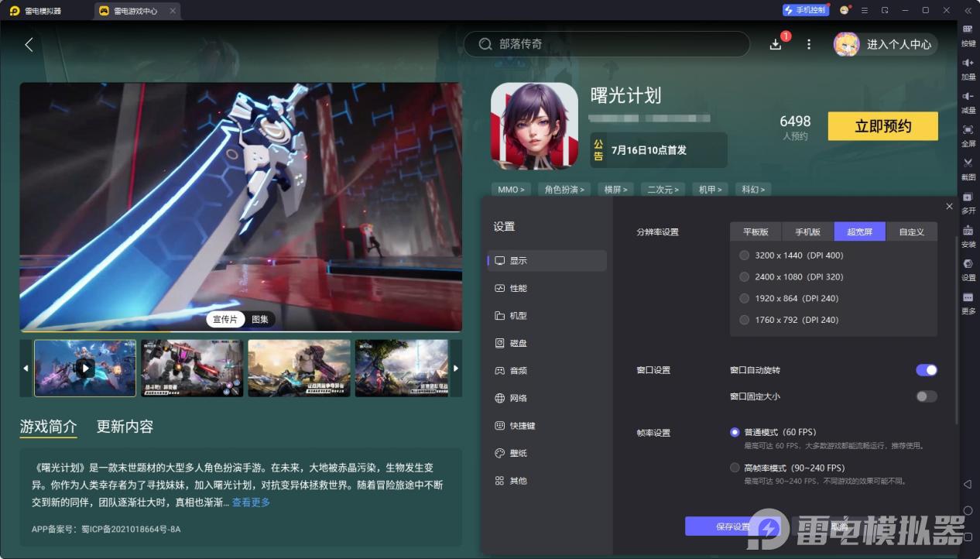Click 保存设置 save button
980x559 pixels.
click(x=733, y=526)
